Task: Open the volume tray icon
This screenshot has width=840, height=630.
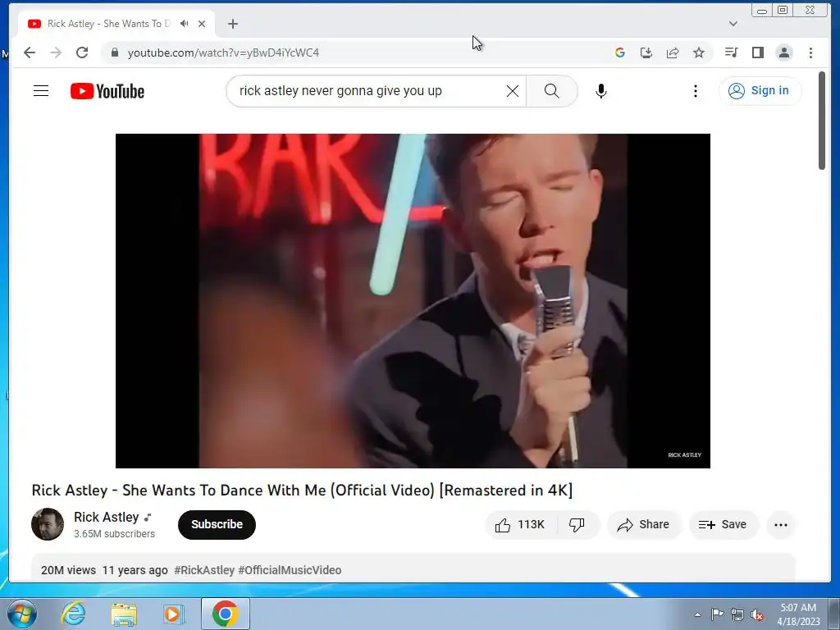Action: (x=757, y=614)
